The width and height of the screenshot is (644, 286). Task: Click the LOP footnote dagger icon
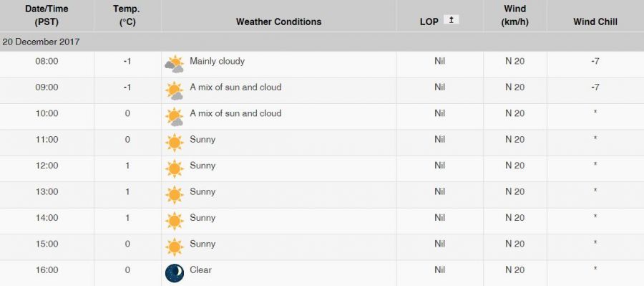click(x=451, y=20)
